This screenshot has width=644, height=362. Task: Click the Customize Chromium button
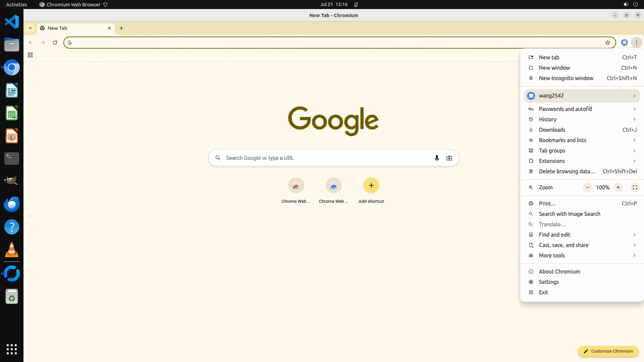point(608,351)
